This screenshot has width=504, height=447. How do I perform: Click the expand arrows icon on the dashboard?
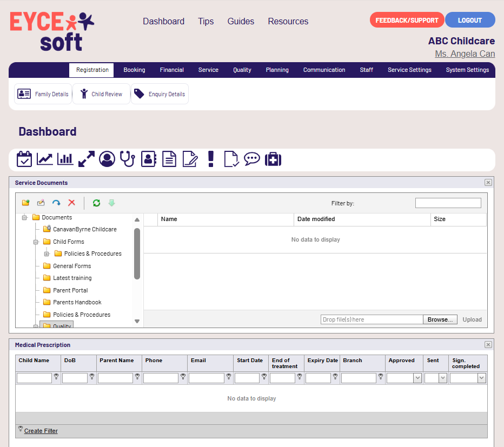tap(86, 159)
